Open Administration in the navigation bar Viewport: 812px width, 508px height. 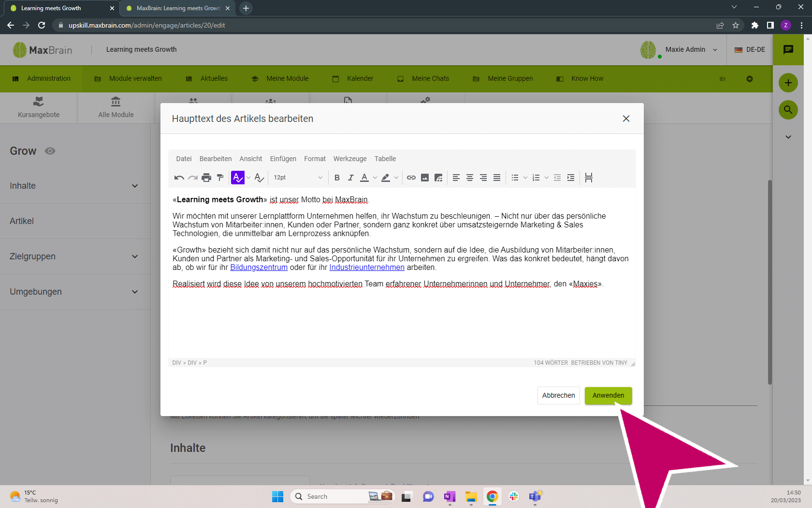coord(41,78)
